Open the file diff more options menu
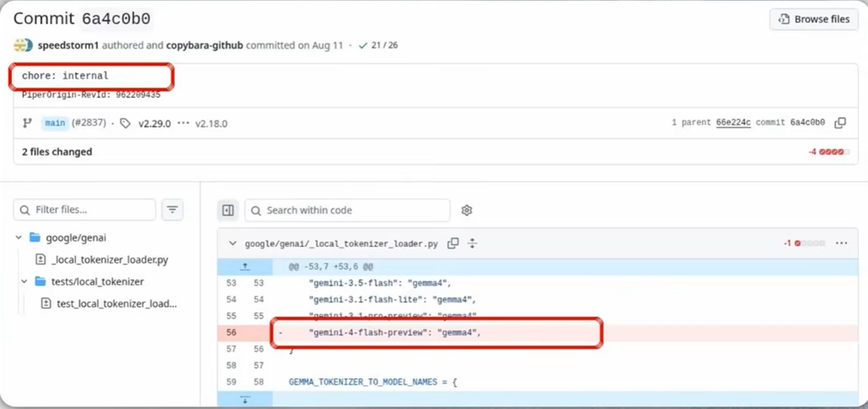 [x=842, y=243]
